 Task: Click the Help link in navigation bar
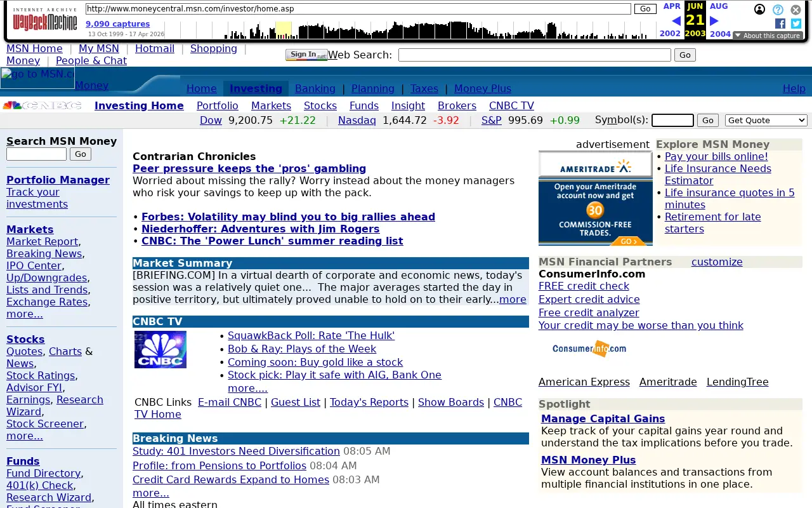[794, 88]
